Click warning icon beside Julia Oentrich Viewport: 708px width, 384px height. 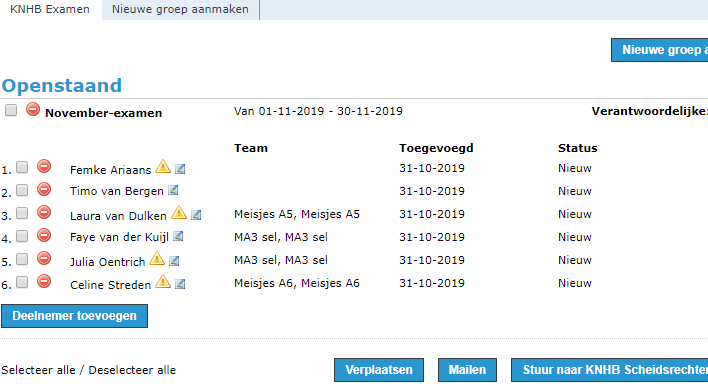click(157, 258)
